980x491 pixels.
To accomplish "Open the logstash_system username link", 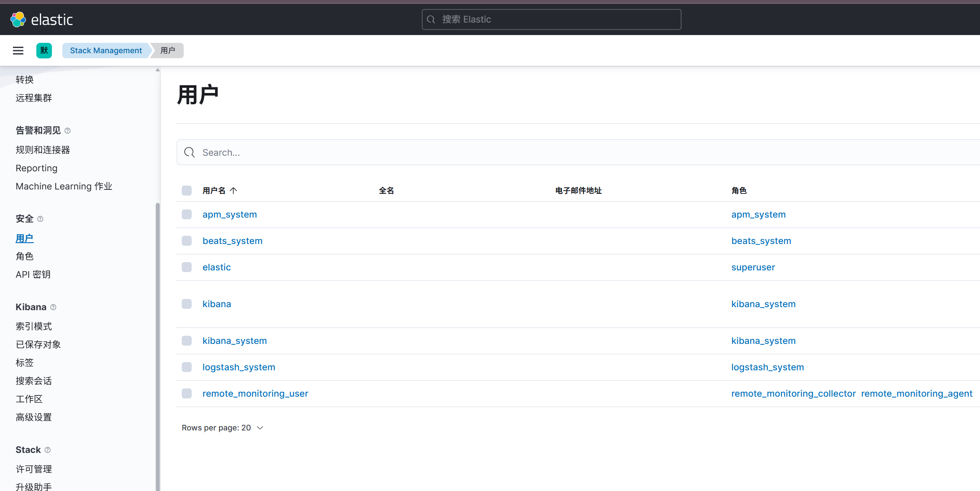I will [x=239, y=367].
